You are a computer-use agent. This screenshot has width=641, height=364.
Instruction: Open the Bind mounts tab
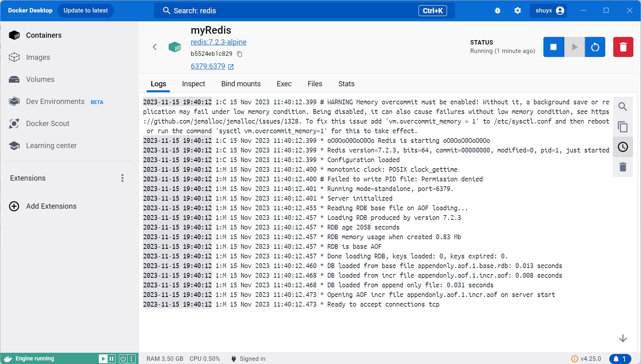[241, 84]
